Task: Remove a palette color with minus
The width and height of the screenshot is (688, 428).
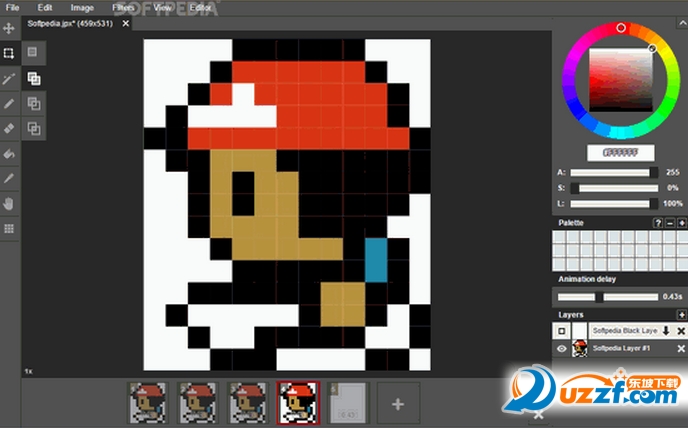Action: [670, 223]
